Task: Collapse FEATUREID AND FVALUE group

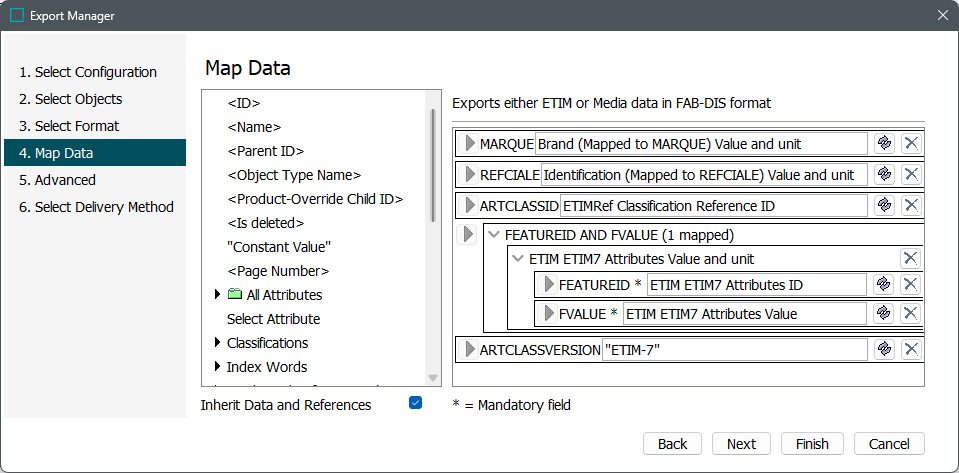Action: 493,236
